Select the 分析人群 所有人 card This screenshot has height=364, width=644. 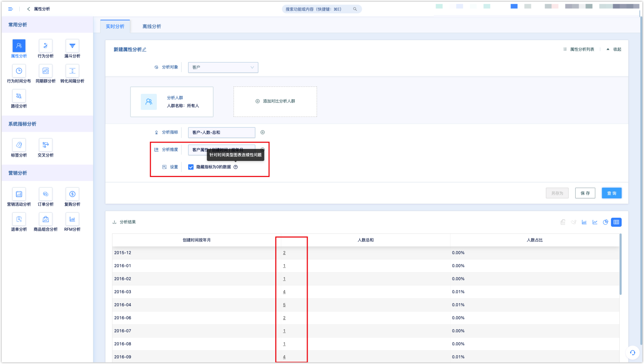172,102
